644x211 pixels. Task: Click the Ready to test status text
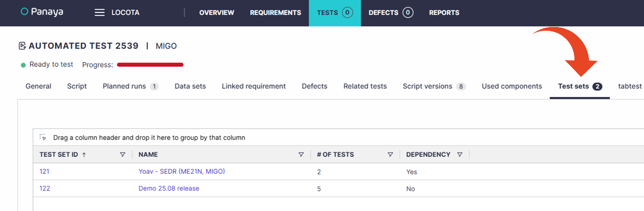[x=51, y=65]
